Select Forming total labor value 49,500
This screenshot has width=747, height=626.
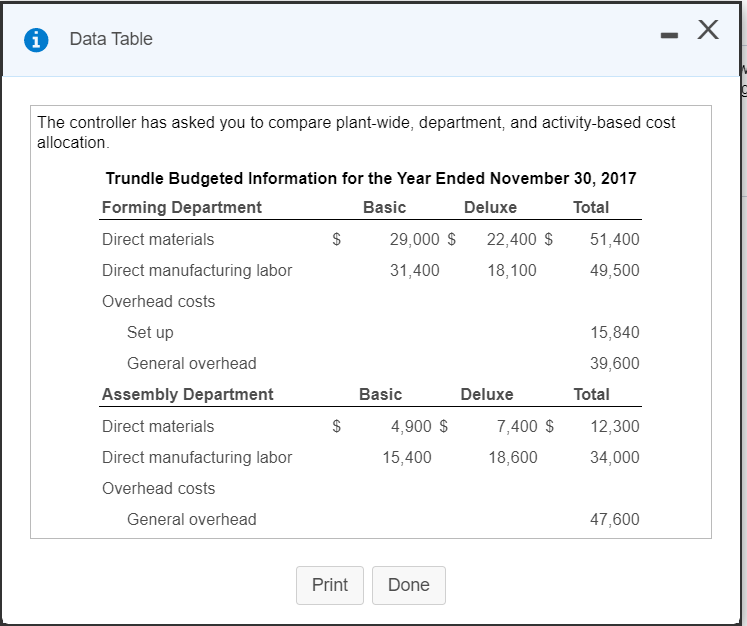615,270
